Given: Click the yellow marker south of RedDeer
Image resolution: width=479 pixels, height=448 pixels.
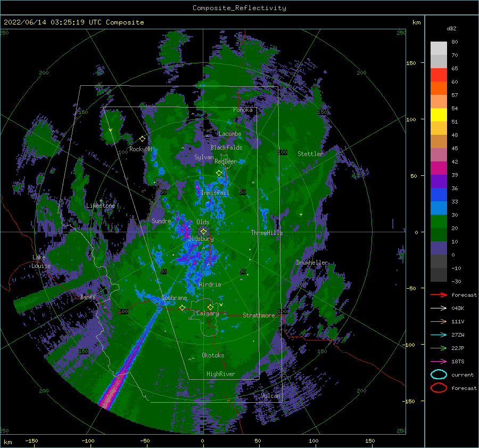Looking at the screenshot, I should (219, 173).
